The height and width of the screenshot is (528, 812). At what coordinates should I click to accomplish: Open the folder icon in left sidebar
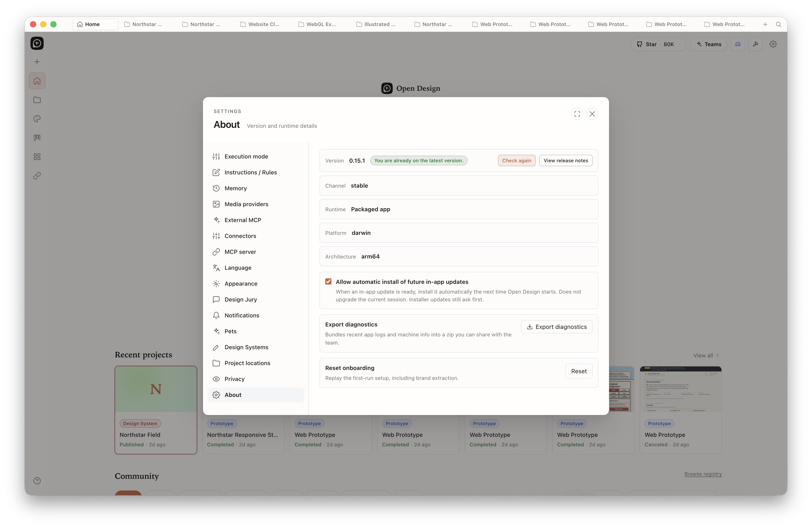(x=37, y=100)
